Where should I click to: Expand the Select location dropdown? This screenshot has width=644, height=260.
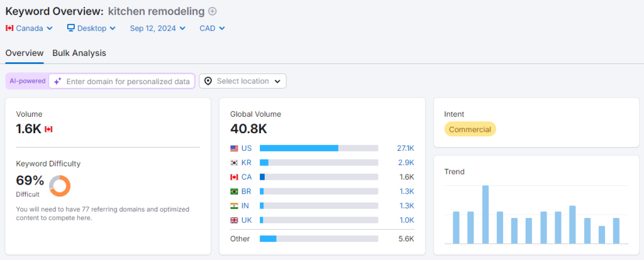pyautogui.click(x=243, y=81)
